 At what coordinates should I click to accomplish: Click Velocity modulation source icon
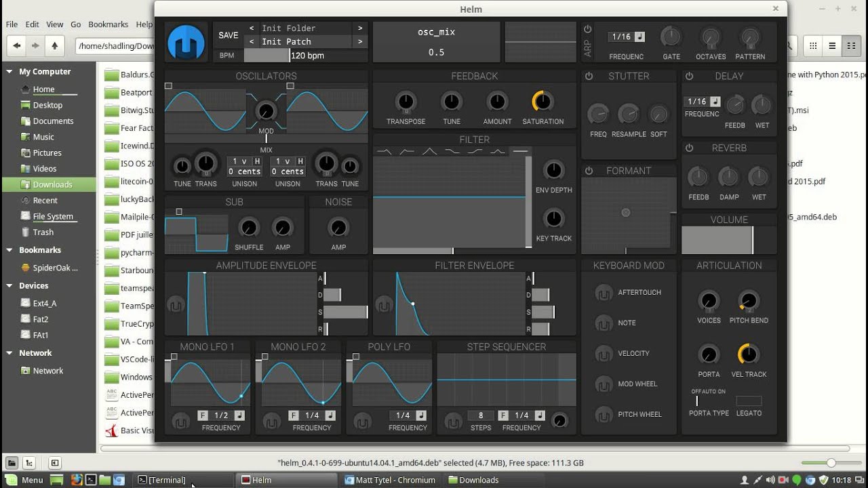604,354
